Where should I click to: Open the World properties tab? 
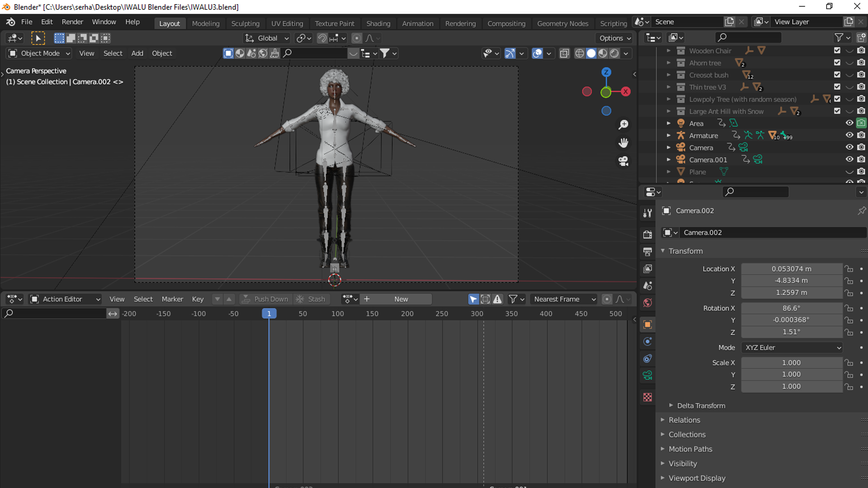click(x=647, y=303)
